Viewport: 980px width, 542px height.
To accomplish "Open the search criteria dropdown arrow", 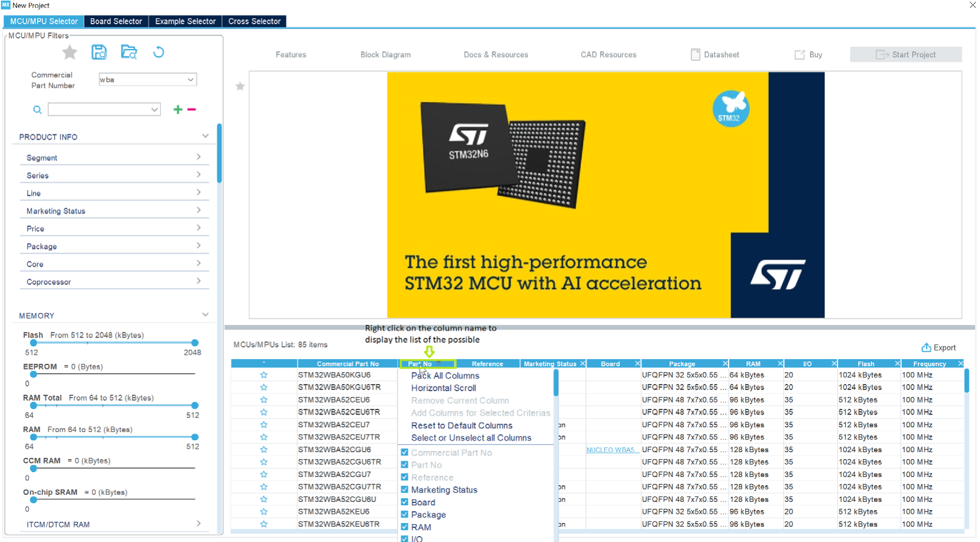I will pos(154,109).
